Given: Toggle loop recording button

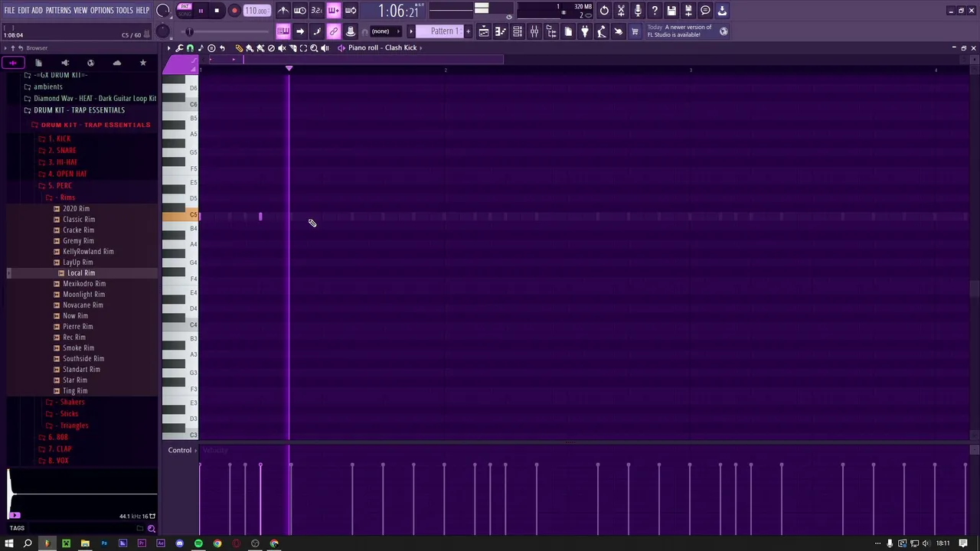Looking at the screenshot, I should tap(350, 11).
